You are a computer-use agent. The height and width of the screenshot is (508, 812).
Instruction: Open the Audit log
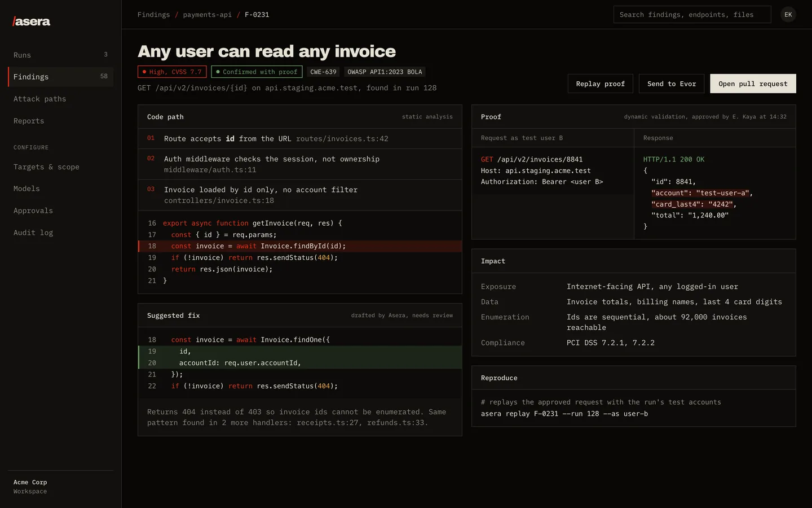coord(60,233)
